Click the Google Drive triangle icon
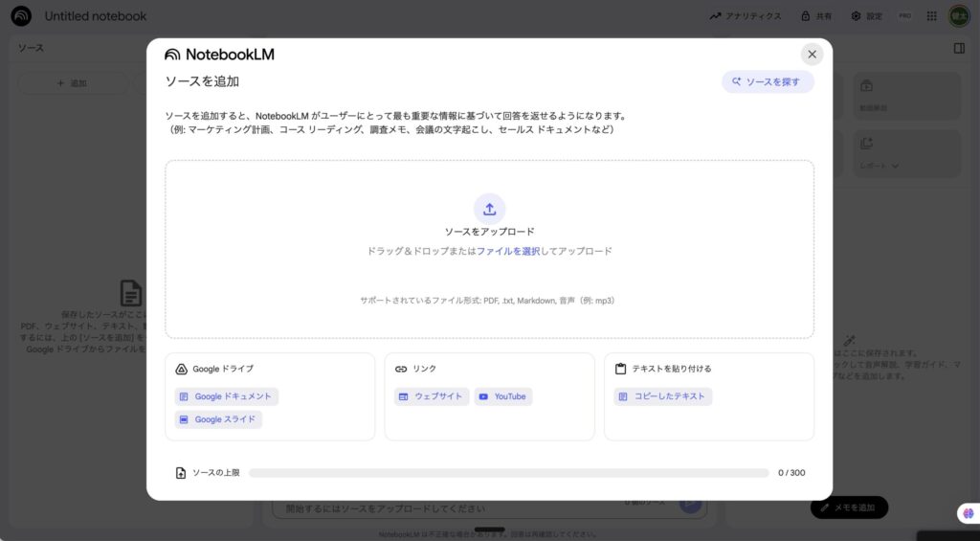The width and height of the screenshot is (980, 541). coord(181,369)
